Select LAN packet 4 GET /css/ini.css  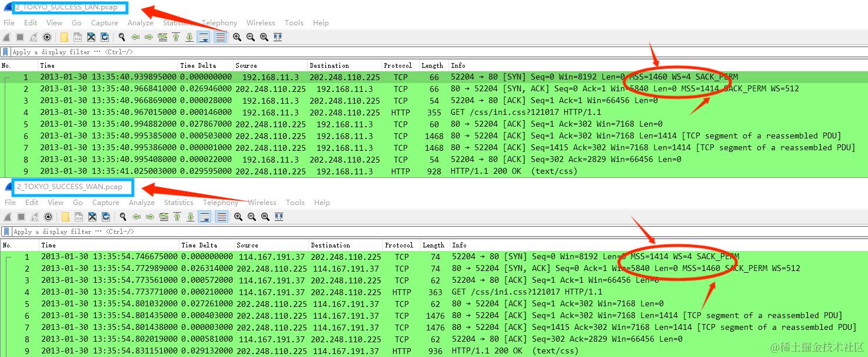(434, 112)
